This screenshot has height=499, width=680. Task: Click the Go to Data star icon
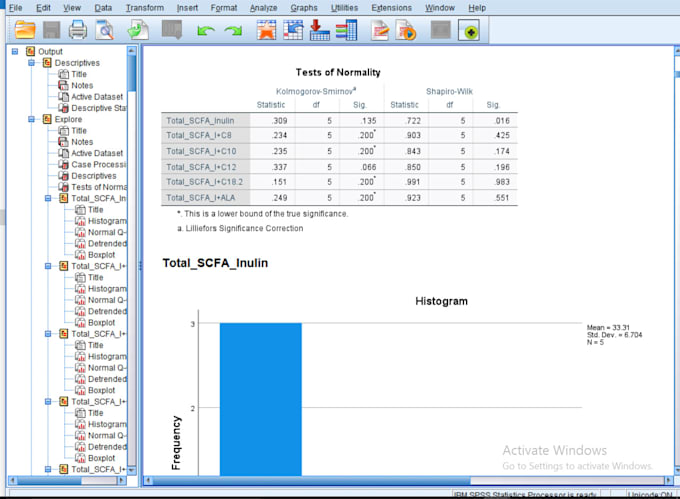point(266,30)
